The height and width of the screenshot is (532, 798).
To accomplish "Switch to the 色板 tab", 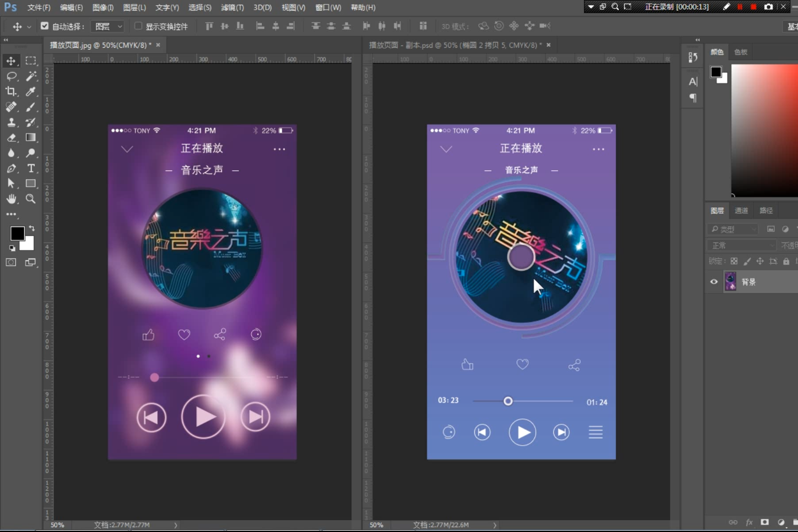I will (741, 52).
